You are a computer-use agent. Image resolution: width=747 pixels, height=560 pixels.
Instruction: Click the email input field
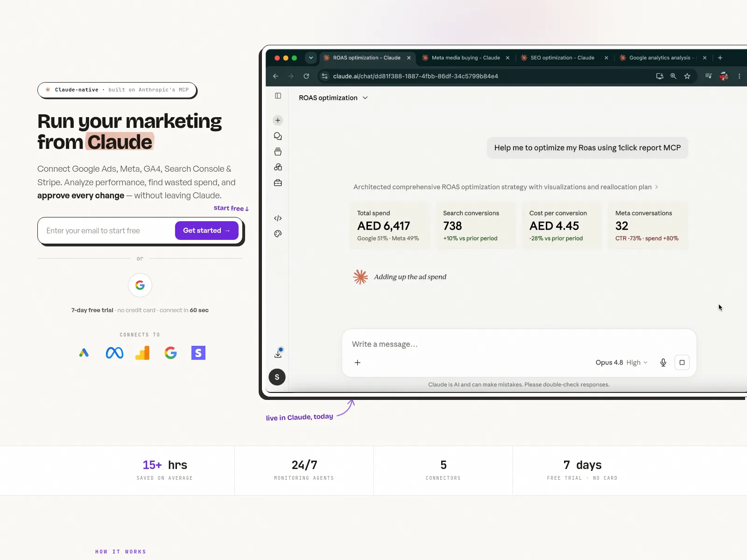point(107,231)
